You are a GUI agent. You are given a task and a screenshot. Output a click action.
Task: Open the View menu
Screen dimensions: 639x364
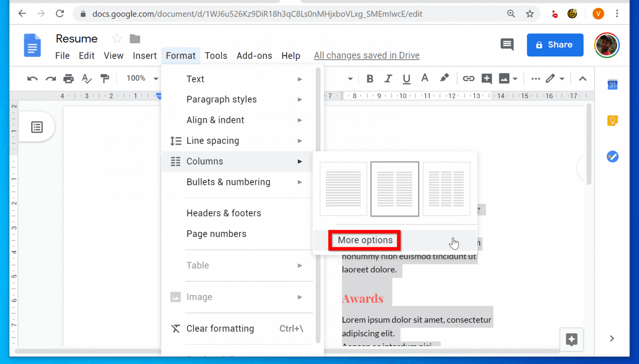114,56
